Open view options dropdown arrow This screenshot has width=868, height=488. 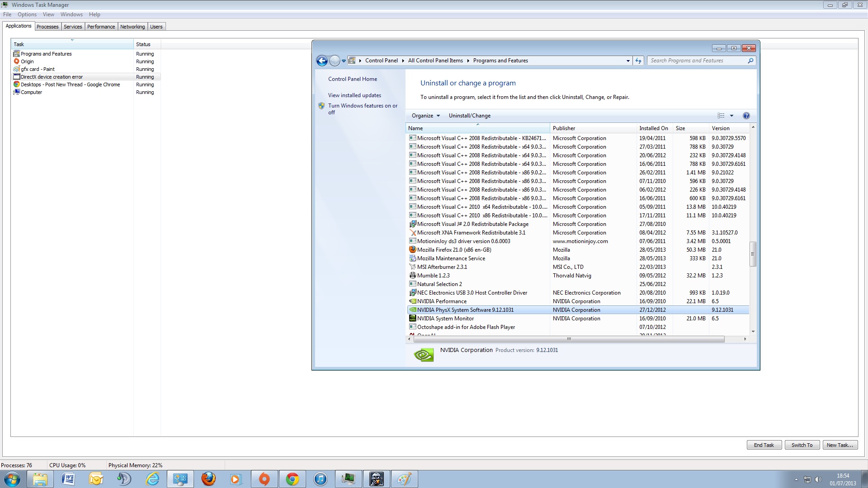(732, 116)
